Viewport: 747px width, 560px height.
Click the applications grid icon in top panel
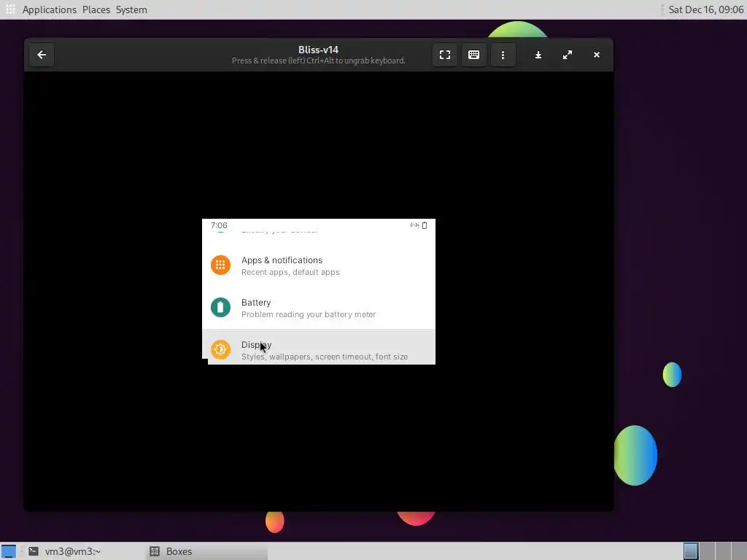10,9
